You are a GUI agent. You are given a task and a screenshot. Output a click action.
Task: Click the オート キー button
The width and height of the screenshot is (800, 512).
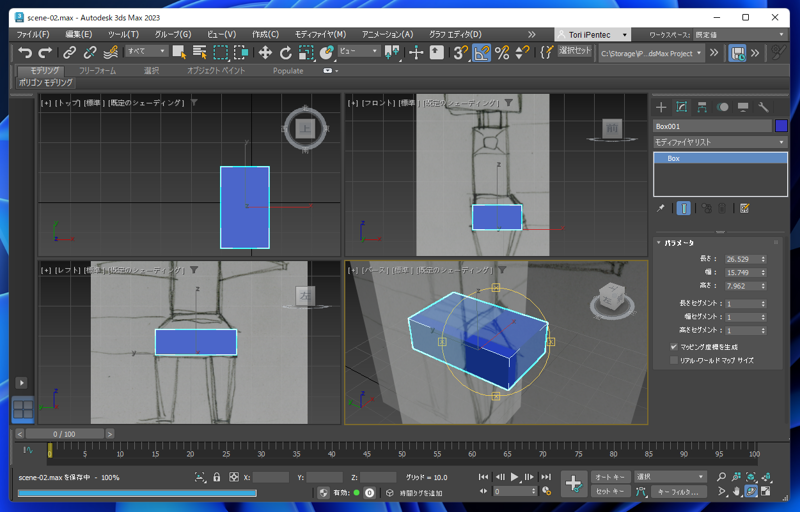point(610,477)
